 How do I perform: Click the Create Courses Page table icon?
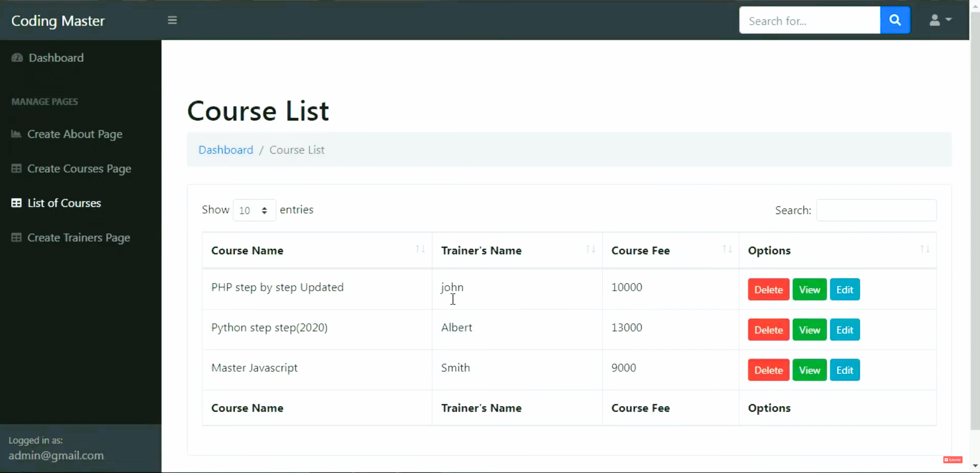coord(16,169)
